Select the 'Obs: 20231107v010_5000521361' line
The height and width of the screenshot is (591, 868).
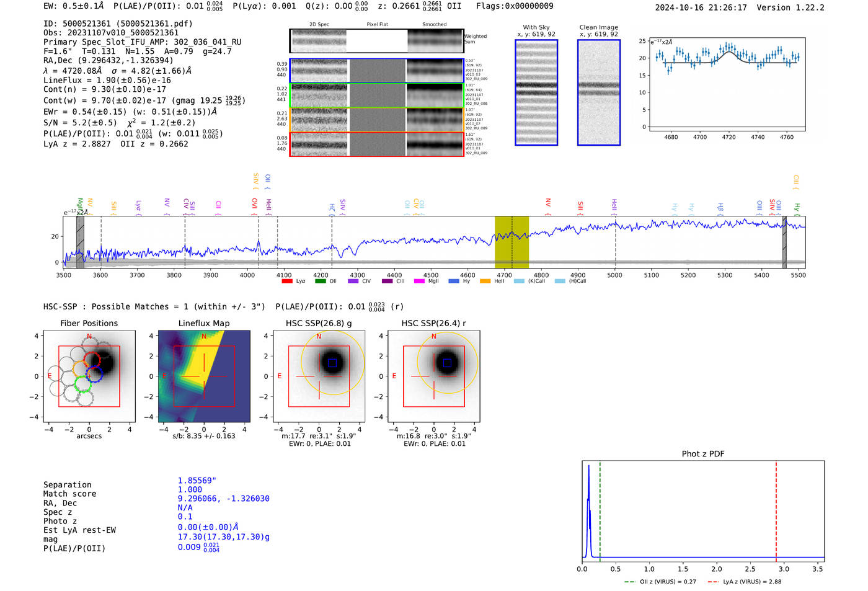(111, 33)
